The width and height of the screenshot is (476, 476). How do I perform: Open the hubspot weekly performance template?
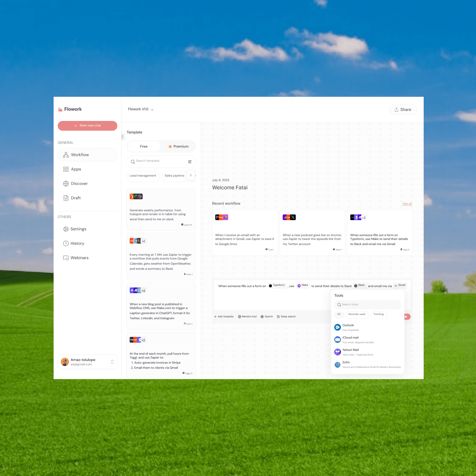(161, 209)
